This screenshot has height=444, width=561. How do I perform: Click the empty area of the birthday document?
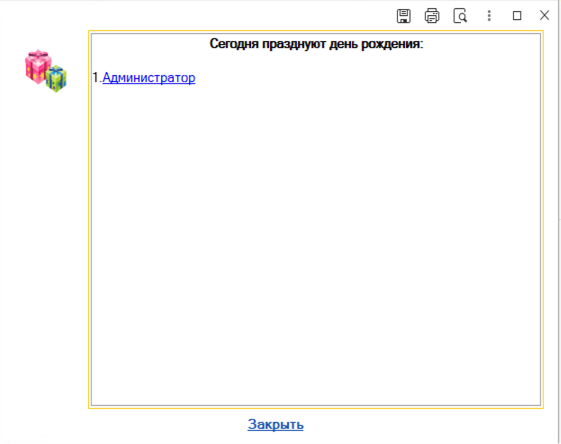(x=316, y=243)
